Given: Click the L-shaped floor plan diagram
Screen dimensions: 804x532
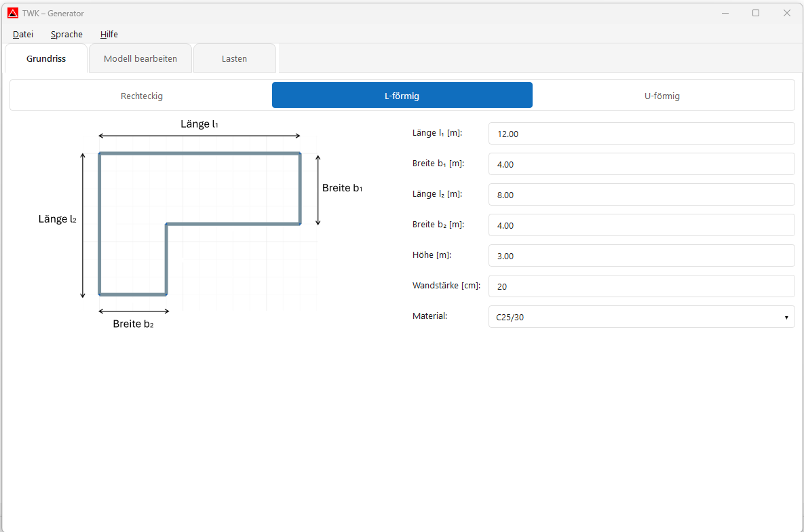Looking at the screenshot, I should 199,224.
